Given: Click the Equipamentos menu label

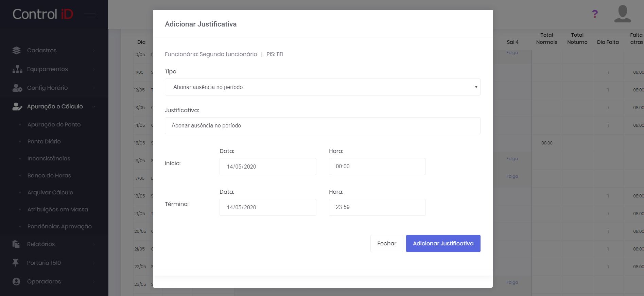Looking at the screenshot, I should [x=48, y=69].
